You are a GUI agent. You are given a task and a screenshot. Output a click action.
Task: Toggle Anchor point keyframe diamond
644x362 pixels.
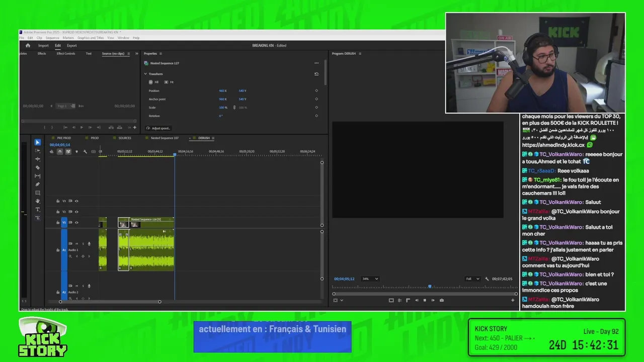pyautogui.click(x=316, y=99)
